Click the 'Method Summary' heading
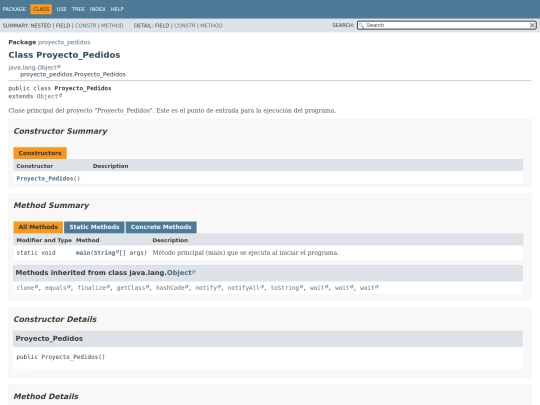Screen dimensions: 540x405 click(x=51, y=205)
